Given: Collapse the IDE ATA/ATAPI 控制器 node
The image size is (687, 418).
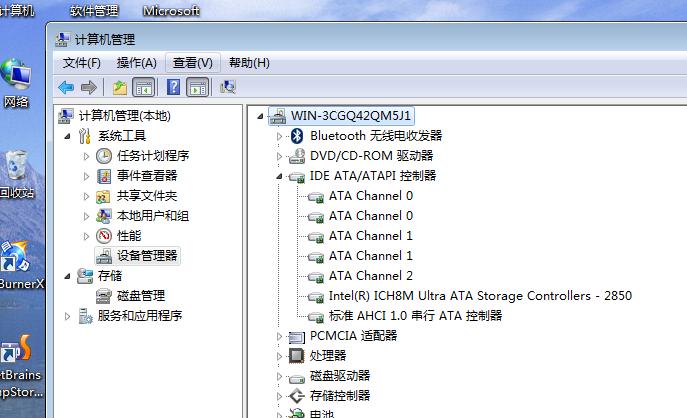Looking at the screenshot, I should [280, 176].
